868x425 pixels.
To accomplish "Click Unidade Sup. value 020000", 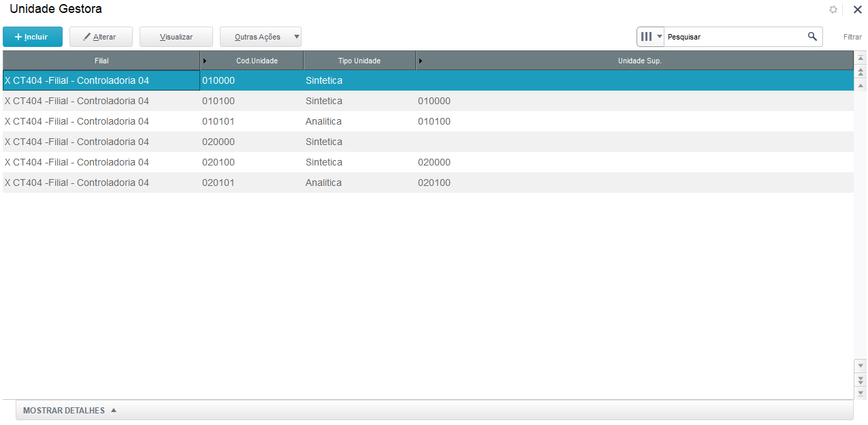I will pyautogui.click(x=434, y=162).
